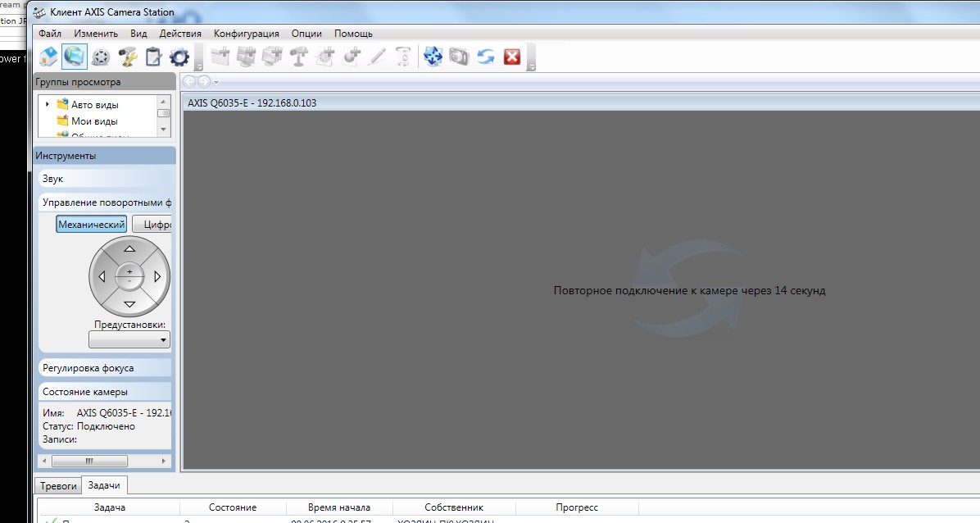Screen dimensions: 980x523
Task: Expand the Авто виды tree node
Action: (x=48, y=104)
